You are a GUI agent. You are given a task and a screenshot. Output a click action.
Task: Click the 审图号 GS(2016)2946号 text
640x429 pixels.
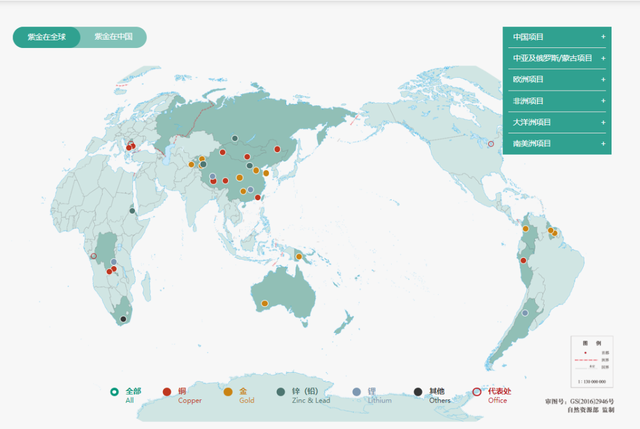point(579,402)
